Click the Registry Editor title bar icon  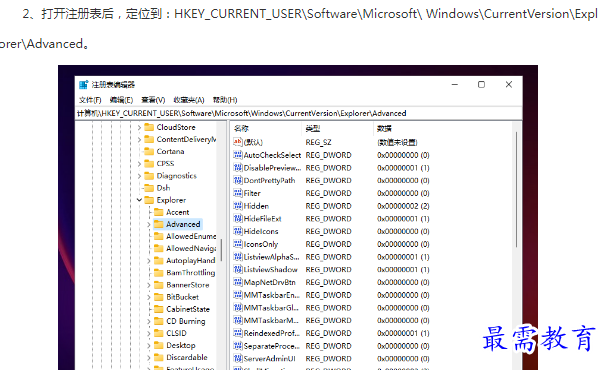point(83,85)
